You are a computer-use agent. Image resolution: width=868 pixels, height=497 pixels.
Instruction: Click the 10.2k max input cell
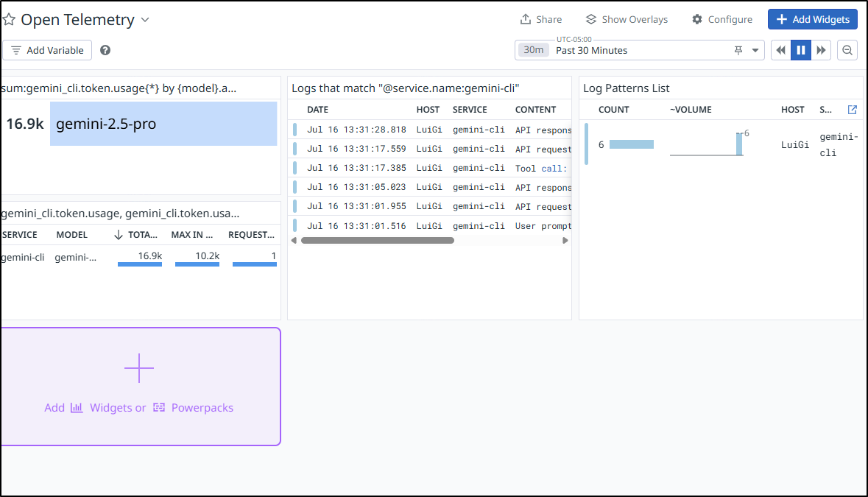[208, 255]
